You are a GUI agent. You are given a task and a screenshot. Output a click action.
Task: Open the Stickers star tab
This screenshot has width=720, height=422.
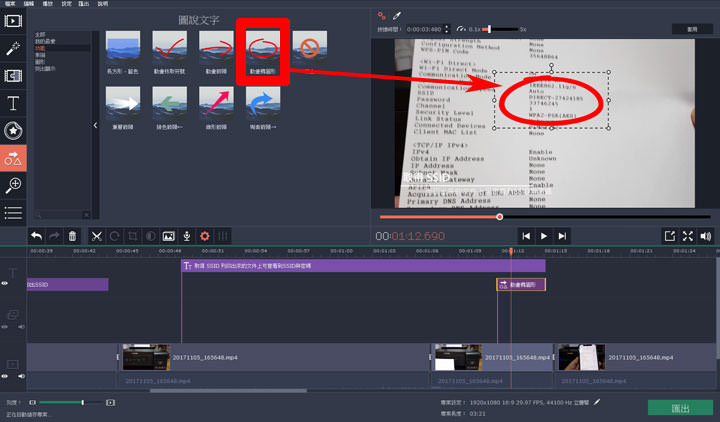pos(13,131)
